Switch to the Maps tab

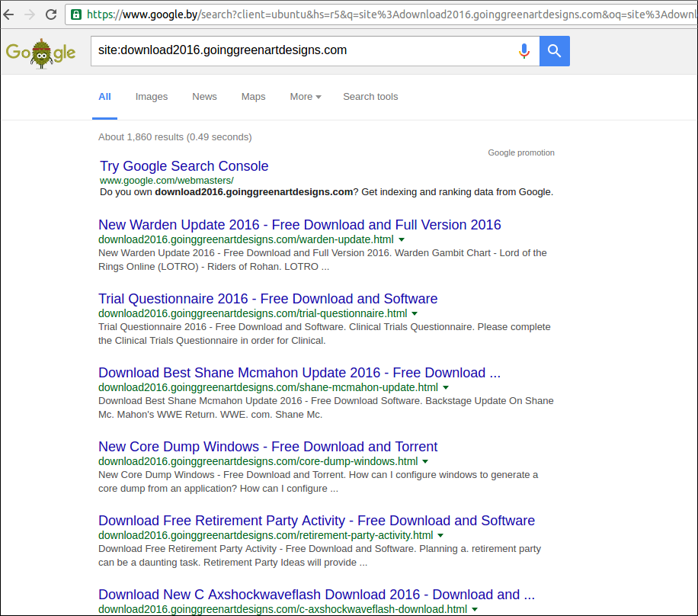[x=253, y=97]
